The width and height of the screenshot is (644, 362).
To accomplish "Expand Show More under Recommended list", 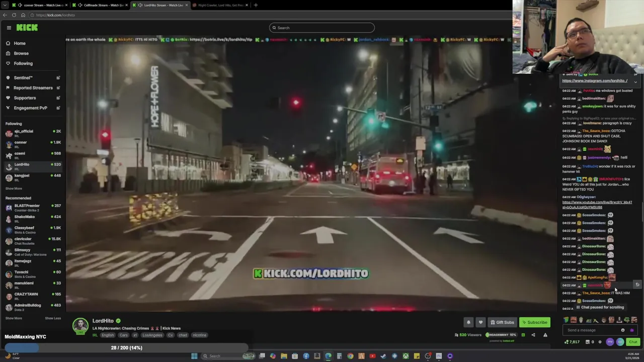I will coord(14,318).
